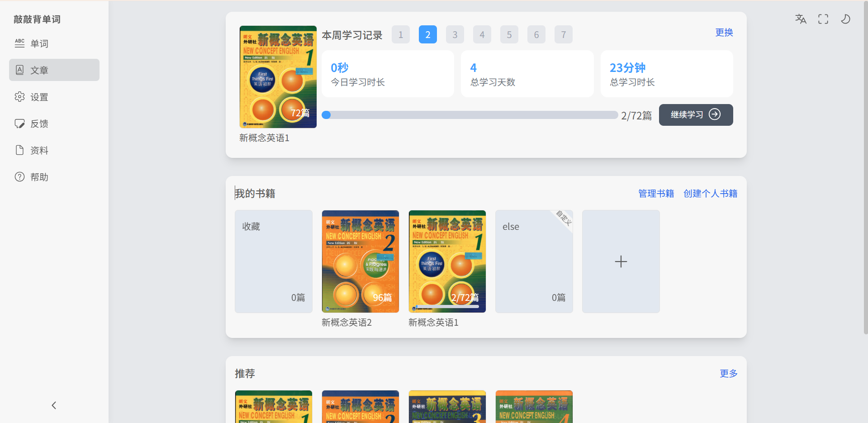
Task: Click the page vertical scrollbar
Action: click(x=866, y=167)
